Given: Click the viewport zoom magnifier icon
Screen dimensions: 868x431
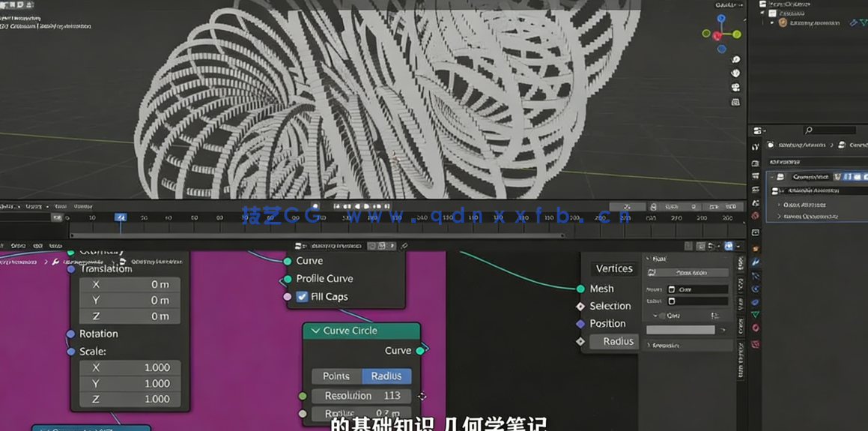Looking at the screenshot, I should [x=735, y=59].
